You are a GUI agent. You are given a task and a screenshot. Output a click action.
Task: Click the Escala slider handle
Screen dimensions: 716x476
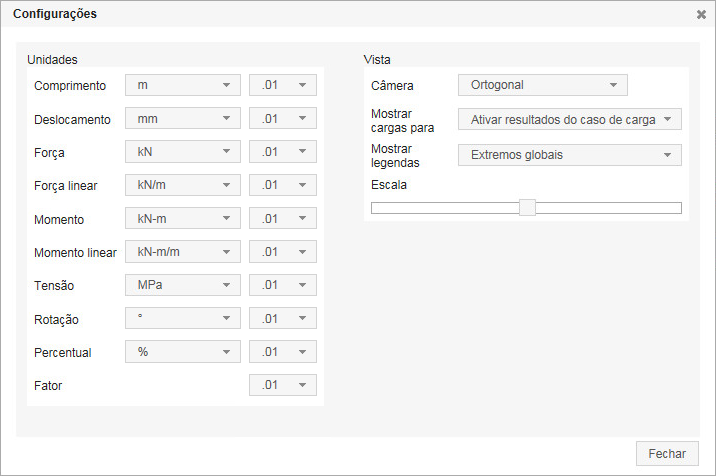[x=527, y=208]
